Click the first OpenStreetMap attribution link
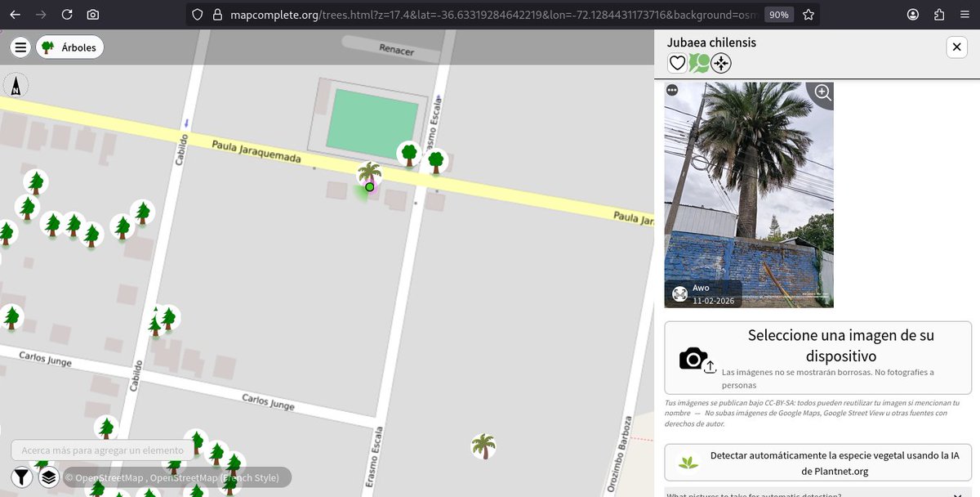Image resolution: width=980 pixels, height=497 pixels. click(109, 477)
